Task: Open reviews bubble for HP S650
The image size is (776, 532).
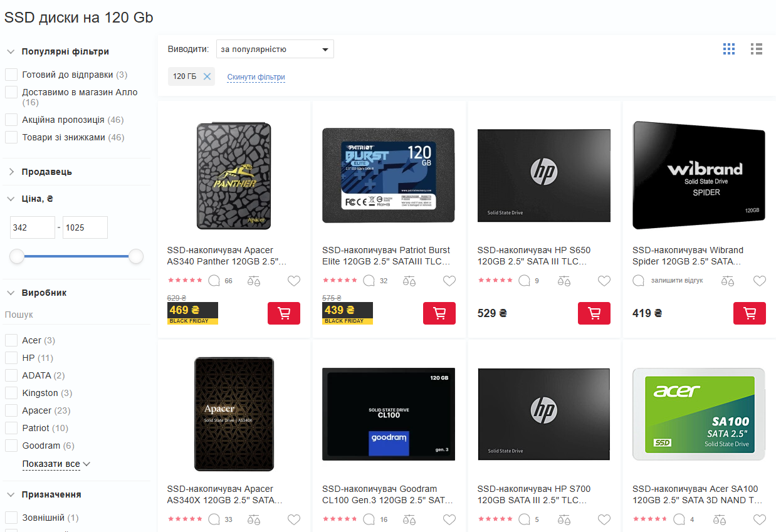Action: coord(525,281)
